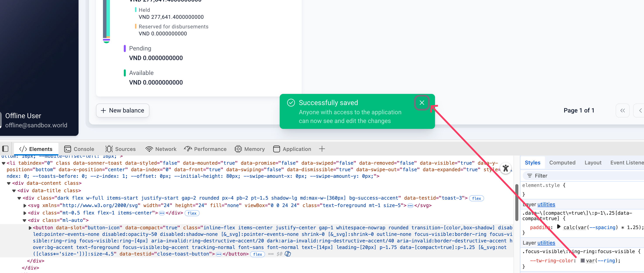Click the Held balance label
This screenshot has height=273, width=644.
pos(144,10)
